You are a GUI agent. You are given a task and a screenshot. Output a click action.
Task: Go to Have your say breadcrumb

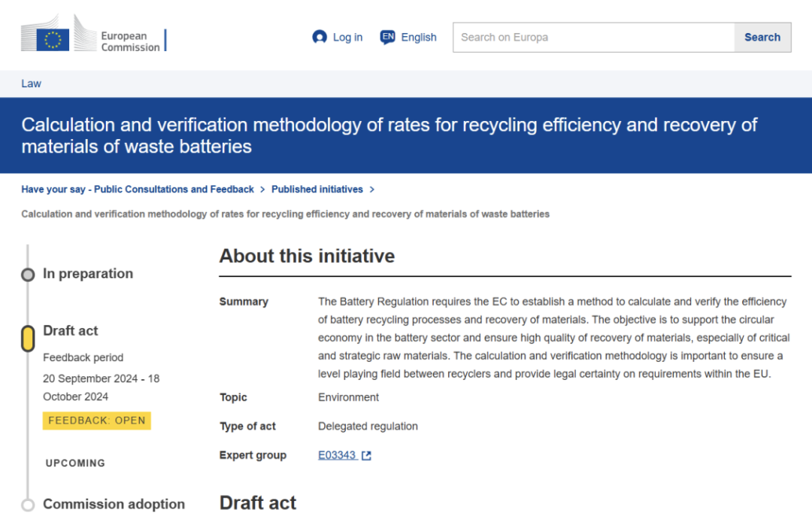[138, 190]
